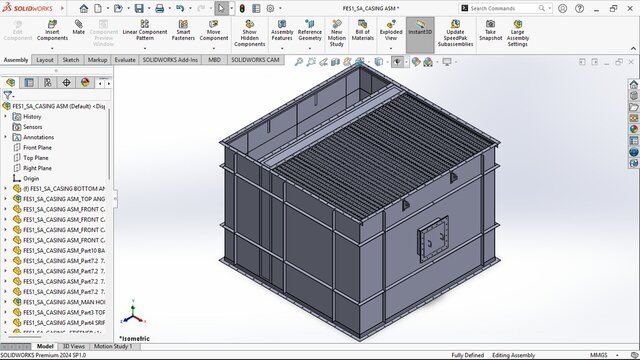Open Assembly Features tool

tap(282, 31)
